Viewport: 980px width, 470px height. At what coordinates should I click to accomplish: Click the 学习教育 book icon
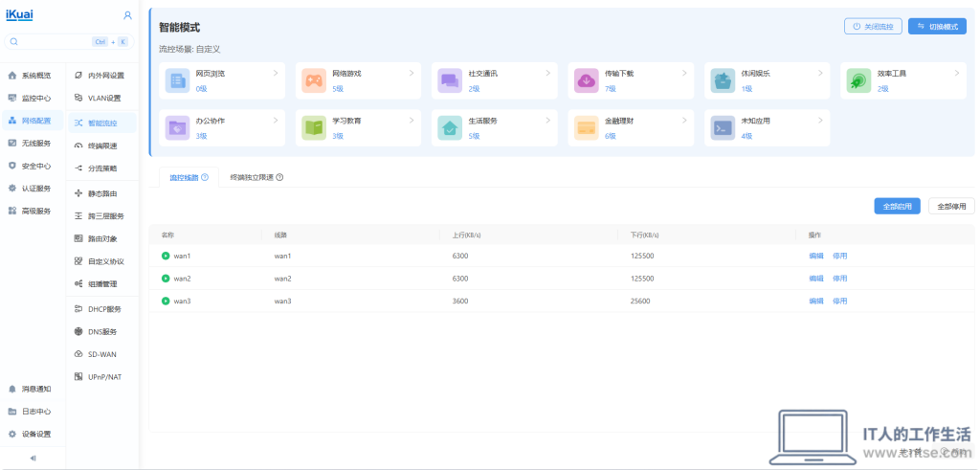pyautogui.click(x=314, y=128)
